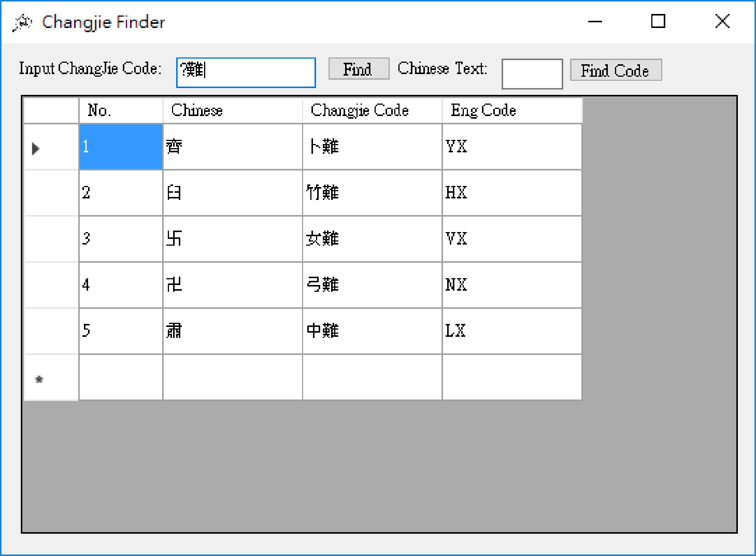This screenshot has height=556, width=756.
Task: Focus the Input ChangJie Code text field
Action: (246, 73)
